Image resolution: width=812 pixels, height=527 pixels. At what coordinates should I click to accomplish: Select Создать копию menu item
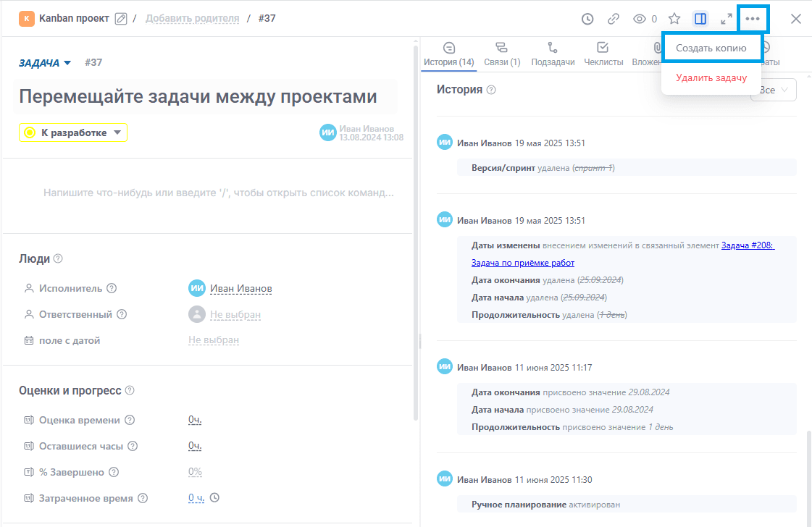coord(711,48)
